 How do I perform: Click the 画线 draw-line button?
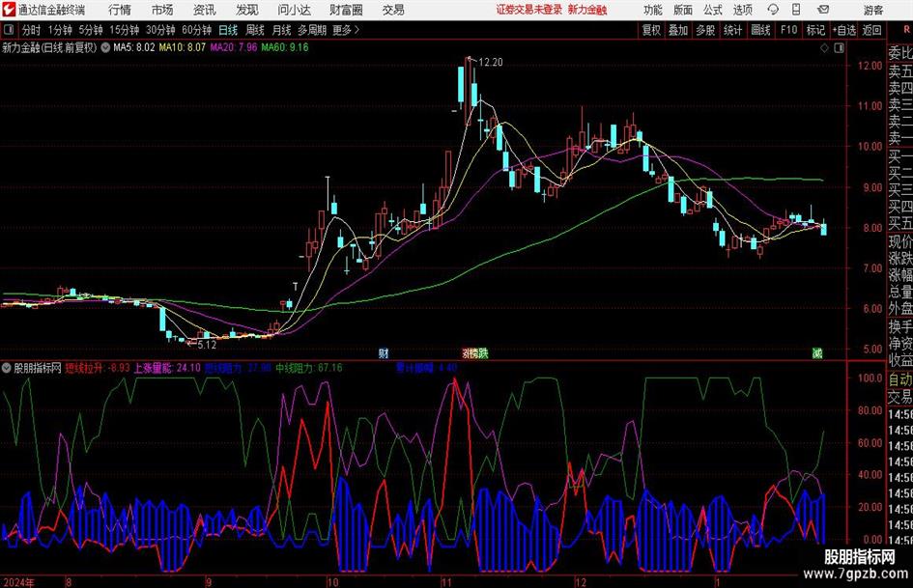point(760,30)
